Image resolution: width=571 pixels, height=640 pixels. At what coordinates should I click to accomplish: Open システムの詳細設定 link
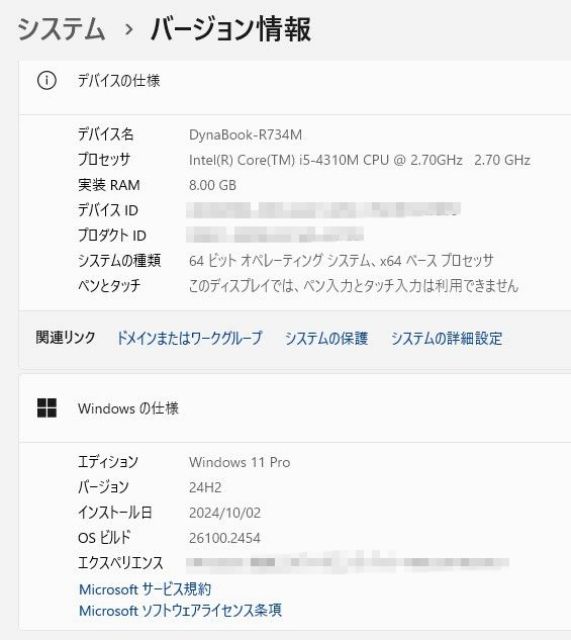coord(447,338)
